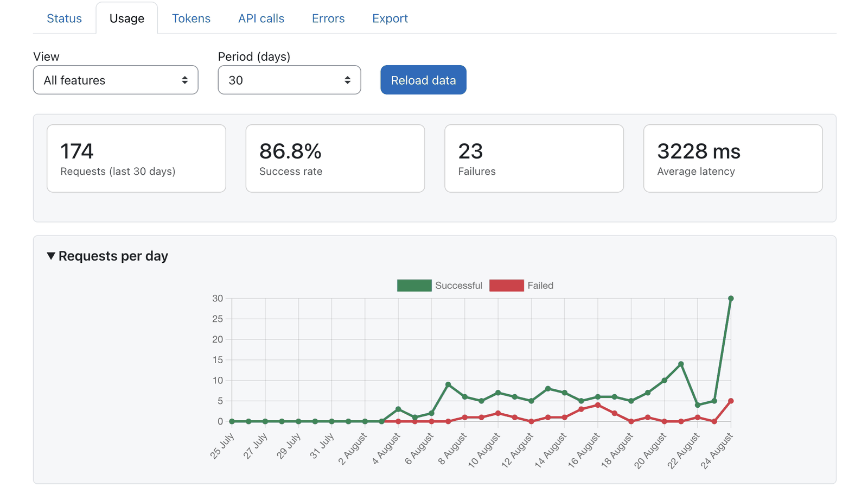The image size is (868, 493).
Task: Click the 25 July axis label
Action: [222, 446]
